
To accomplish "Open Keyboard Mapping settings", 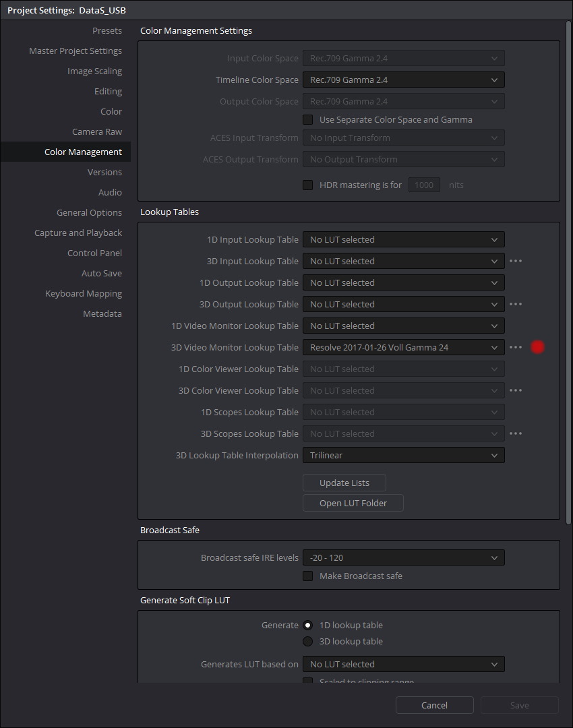I will pos(84,293).
